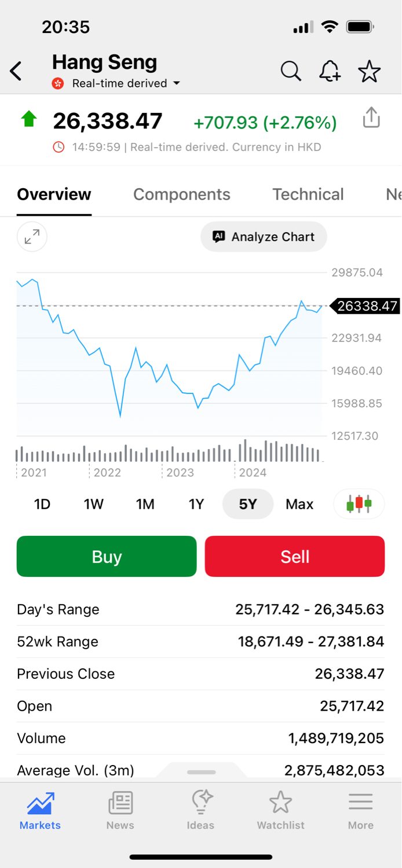
Task: Tap the back arrow icon
Action: [x=16, y=72]
